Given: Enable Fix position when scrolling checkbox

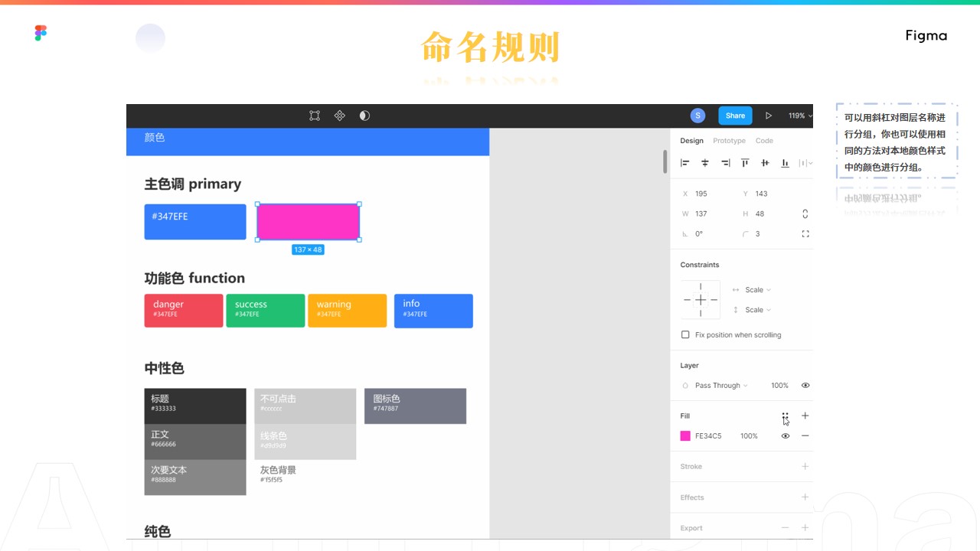Looking at the screenshot, I should click(685, 335).
